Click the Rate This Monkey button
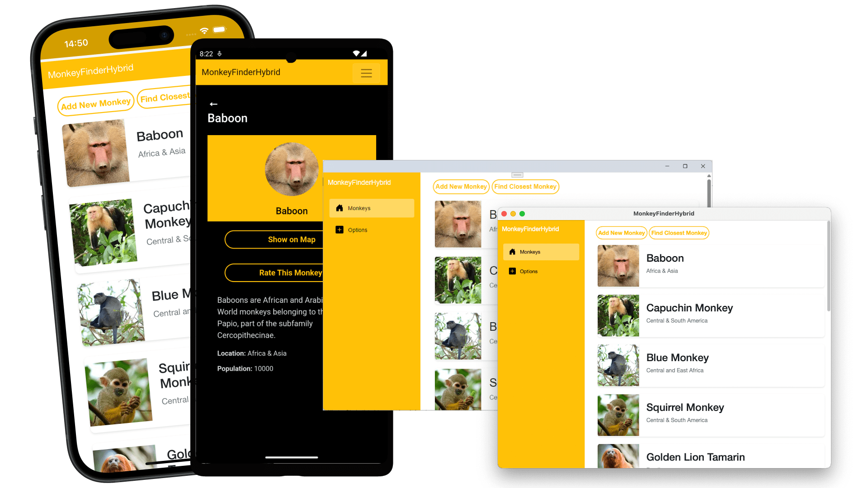 290,272
